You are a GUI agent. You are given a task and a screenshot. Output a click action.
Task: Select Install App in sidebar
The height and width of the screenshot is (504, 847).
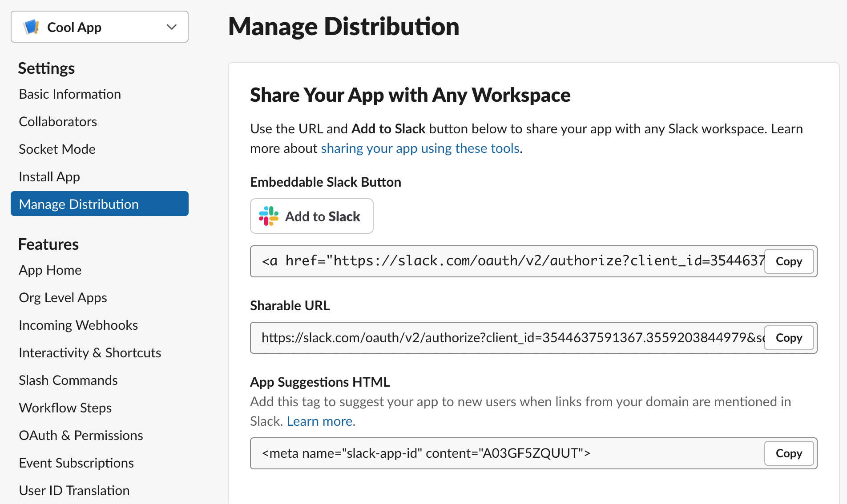[x=49, y=176]
